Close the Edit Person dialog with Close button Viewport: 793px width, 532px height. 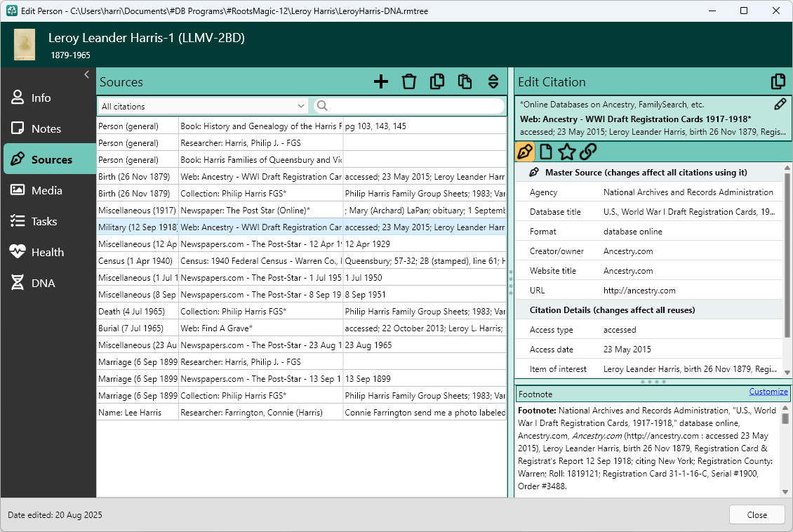[757, 515]
